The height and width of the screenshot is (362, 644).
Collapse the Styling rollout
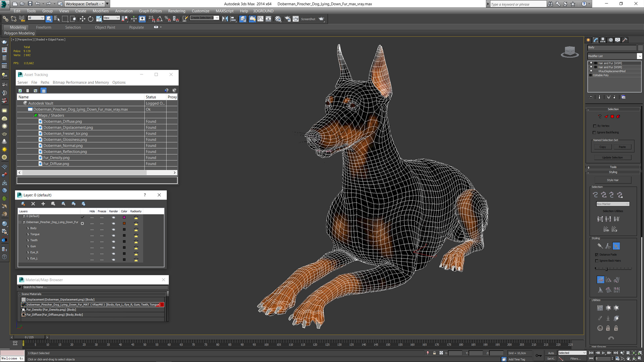(x=613, y=172)
